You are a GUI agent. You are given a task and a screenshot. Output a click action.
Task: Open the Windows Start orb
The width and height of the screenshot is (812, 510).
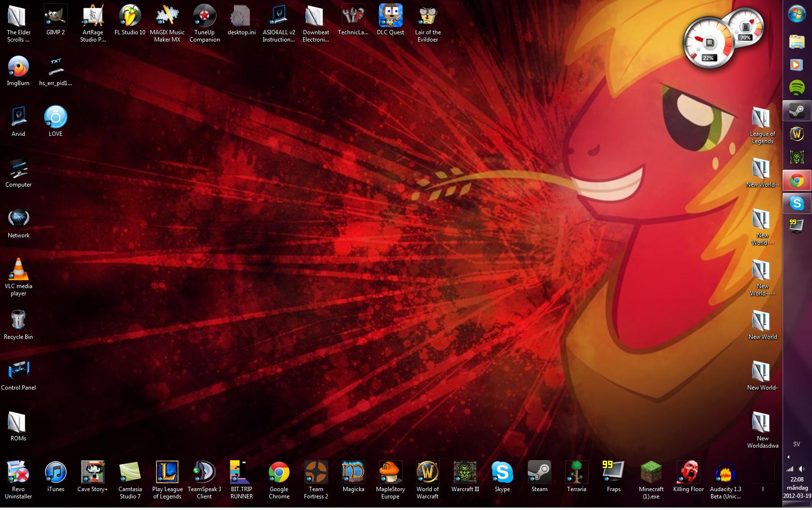(797, 14)
